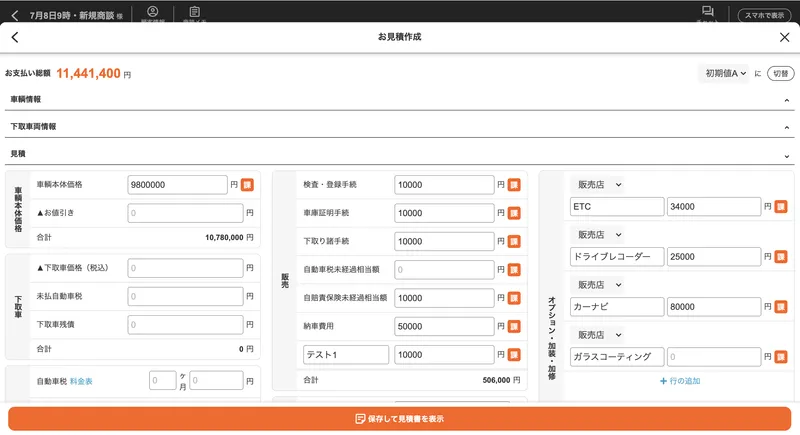The width and height of the screenshot is (800, 435).
Task: Toggle tax badge for 車輌本体価格
Action: pos(247,185)
